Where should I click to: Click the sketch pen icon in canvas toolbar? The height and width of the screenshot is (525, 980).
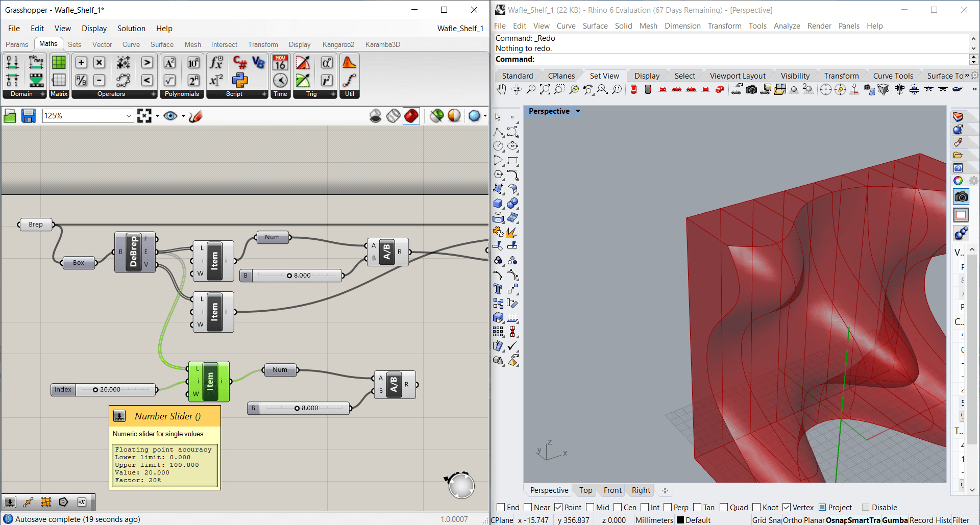tap(195, 116)
